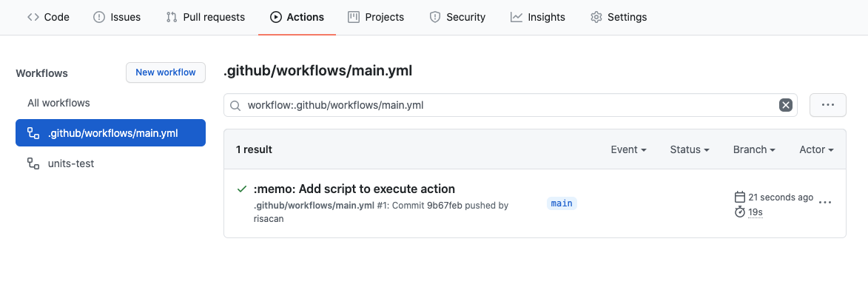Click the units-test workflow icon
868x287 pixels.
pos(33,163)
